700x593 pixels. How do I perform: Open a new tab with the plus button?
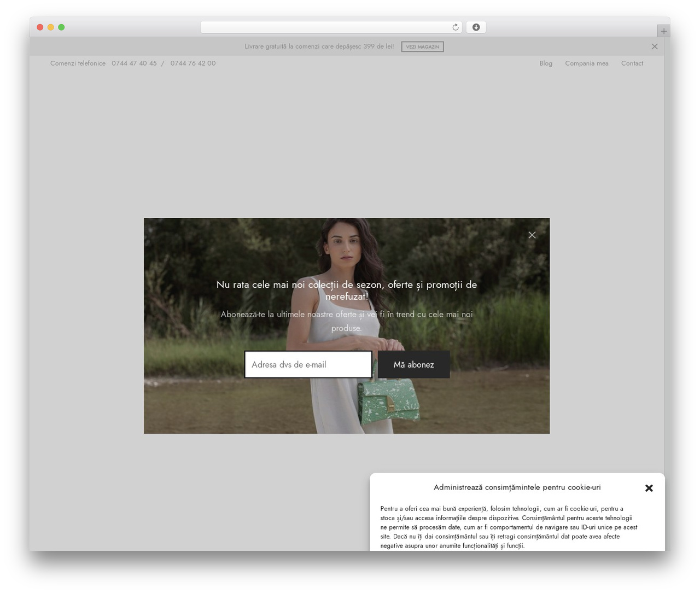663,31
